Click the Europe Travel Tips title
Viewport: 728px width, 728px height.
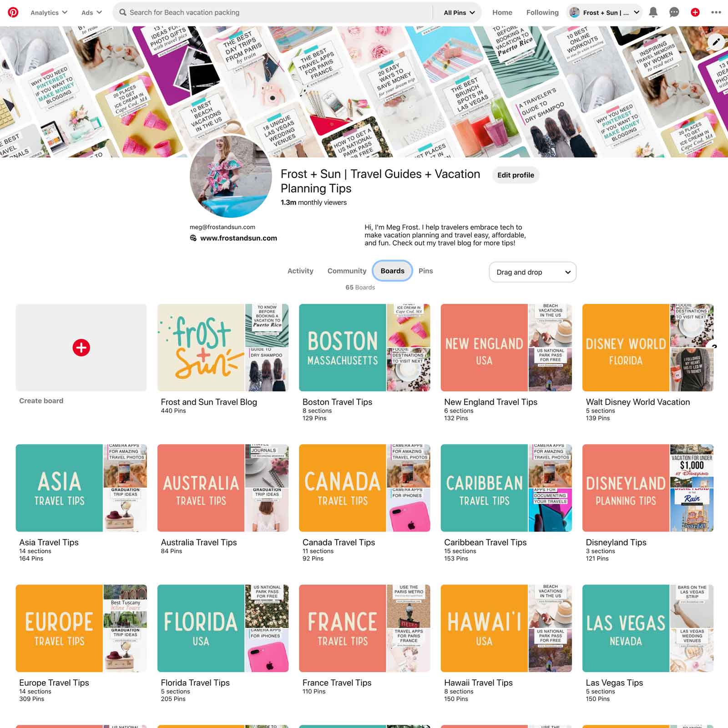pos(54,682)
